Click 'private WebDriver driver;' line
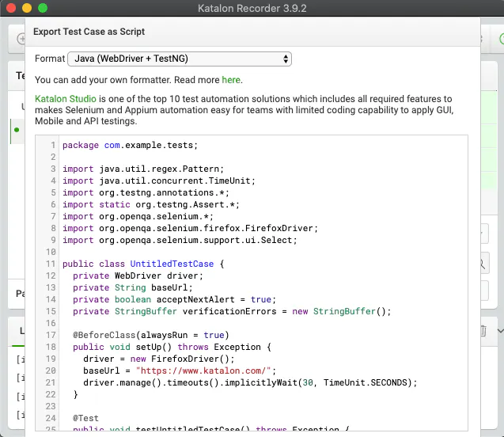This screenshot has height=437, width=504. (138, 276)
